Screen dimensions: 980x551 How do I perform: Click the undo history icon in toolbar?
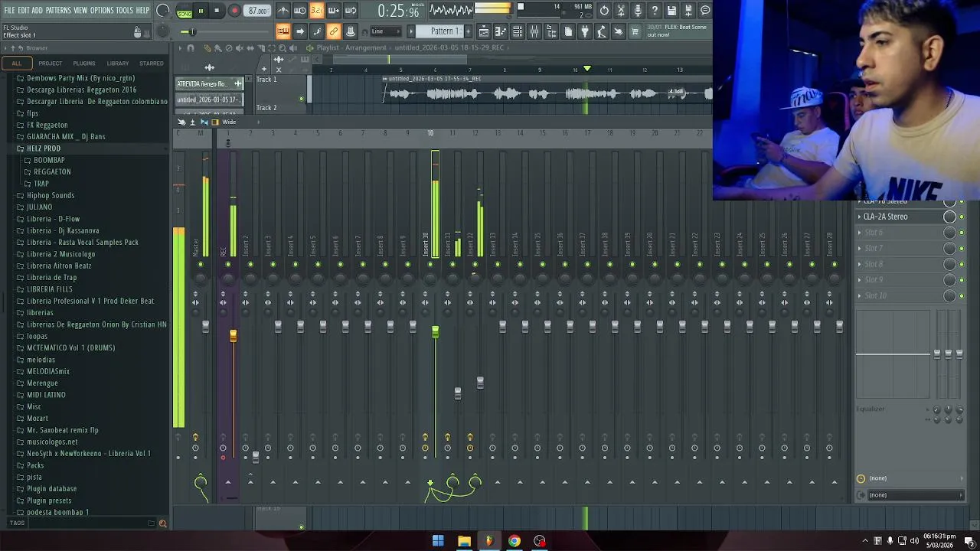pos(604,11)
